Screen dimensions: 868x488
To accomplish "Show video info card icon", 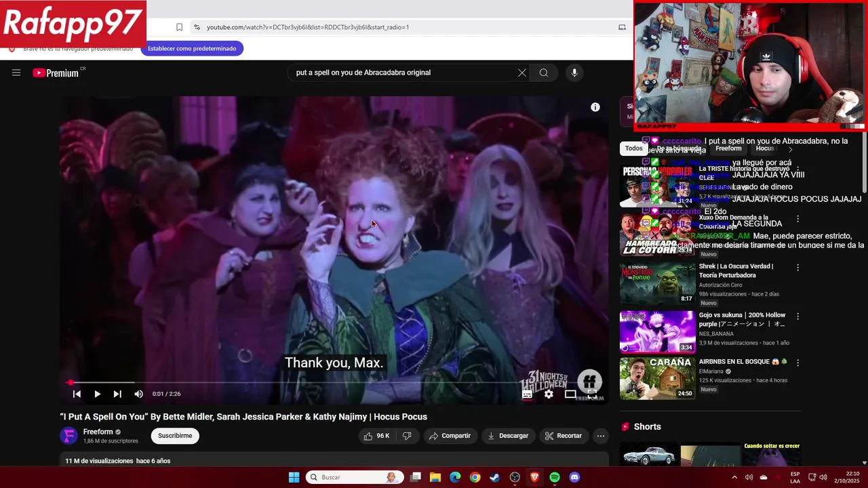I will click(595, 107).
